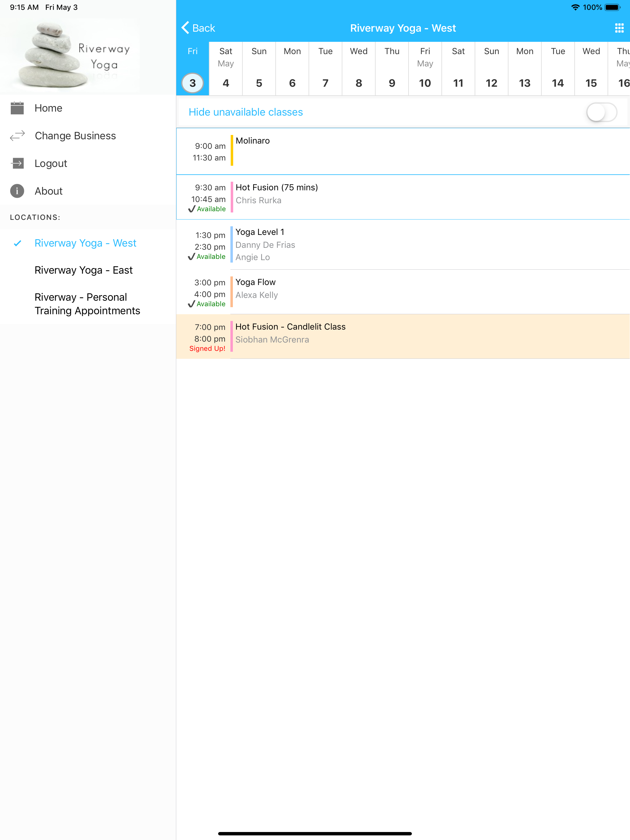Select Riverway - Personal Training Appointments location
630x840 pixels.
tap(88, 304)
